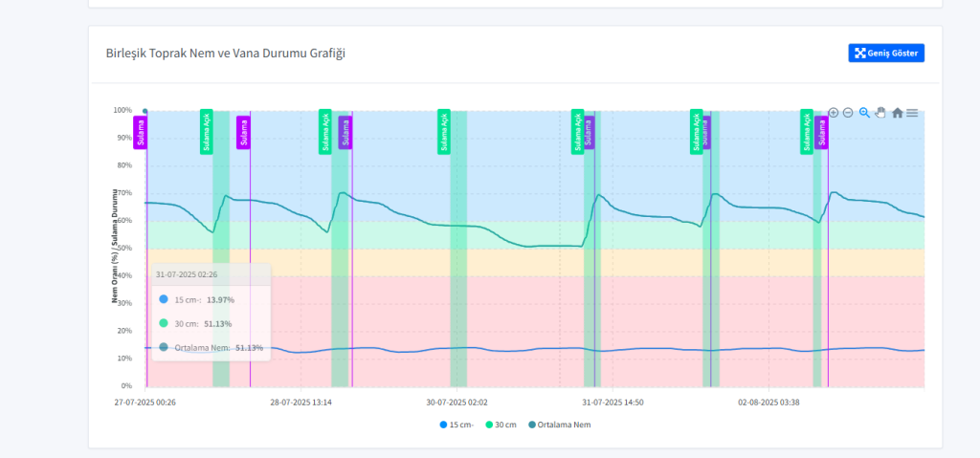
Task: Click the 31-07-2025 14:50 x-axis label
Action: [612, 403]
